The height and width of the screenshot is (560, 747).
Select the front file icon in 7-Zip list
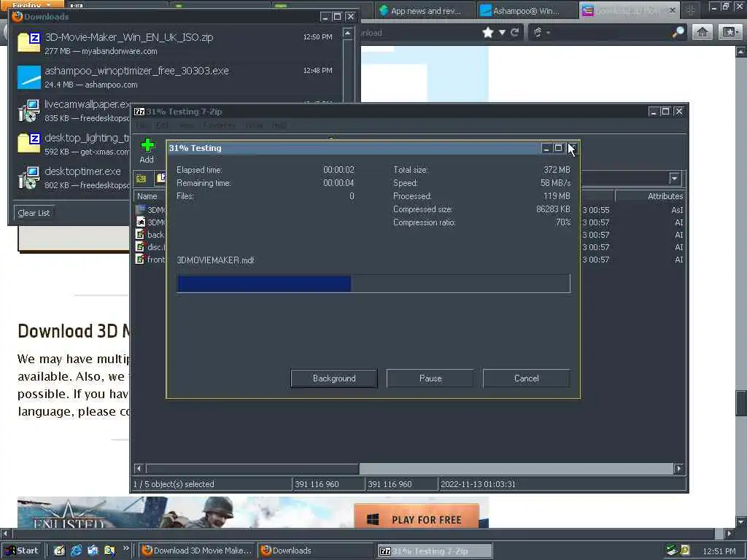141,259
